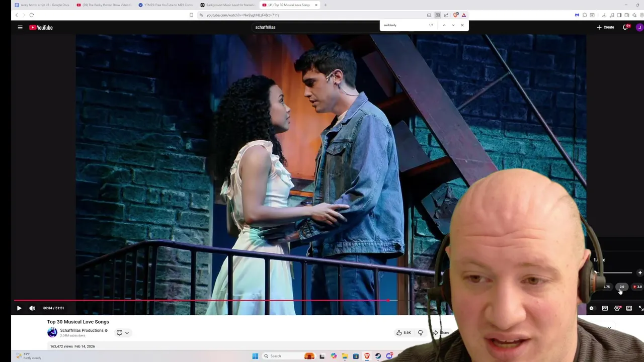
Task: Click the Share button under the video
Action: [441, 332]
